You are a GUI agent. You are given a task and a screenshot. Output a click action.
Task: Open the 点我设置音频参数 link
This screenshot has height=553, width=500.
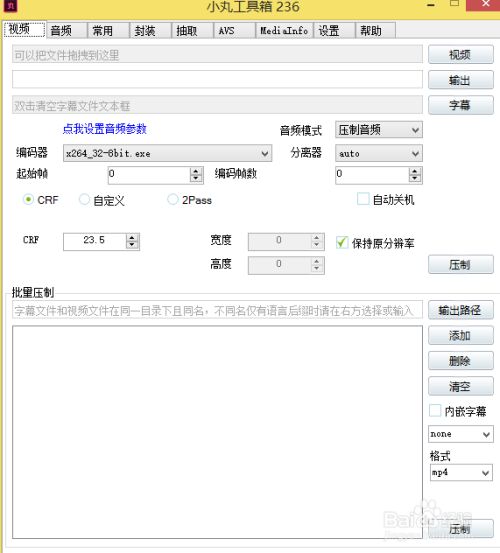pyautogui.click(x=104, y=129)
